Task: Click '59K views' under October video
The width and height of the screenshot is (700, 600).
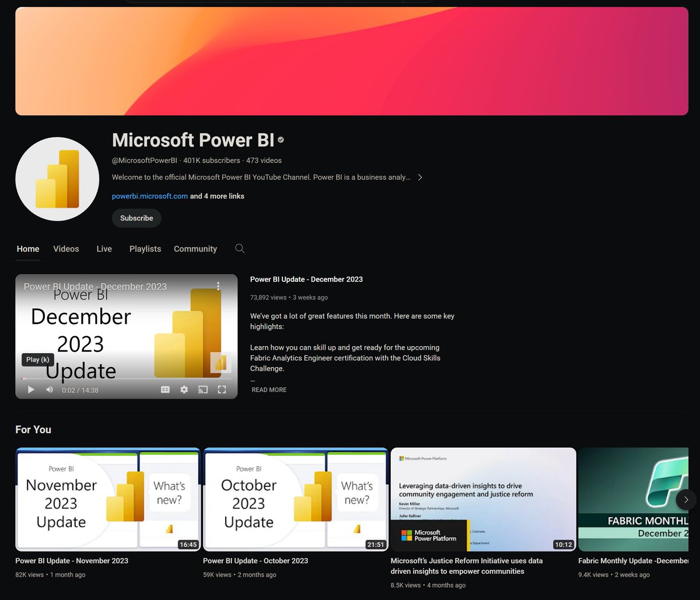Action: [x=217, y=575]
